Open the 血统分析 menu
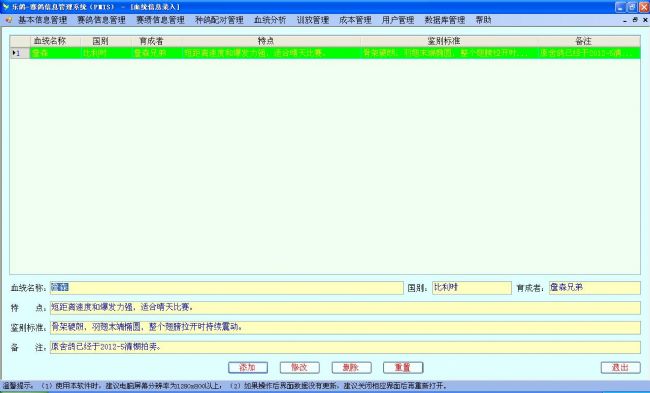Screen dimensions: 650x393 [270, 20]
